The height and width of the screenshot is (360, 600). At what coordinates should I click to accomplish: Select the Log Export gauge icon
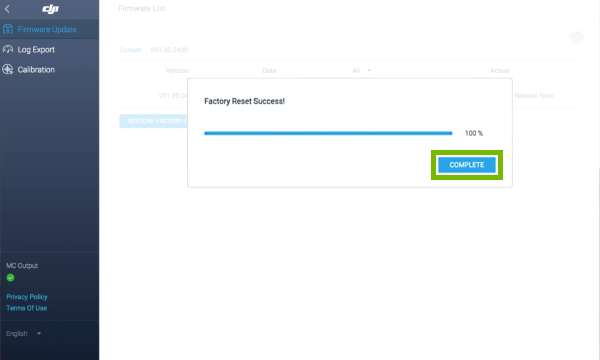(x=8, y=49)
